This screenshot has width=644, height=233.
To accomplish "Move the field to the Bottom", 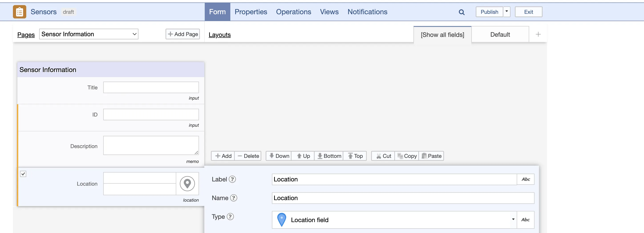I will pyautogui.click(x=329, y=156).
